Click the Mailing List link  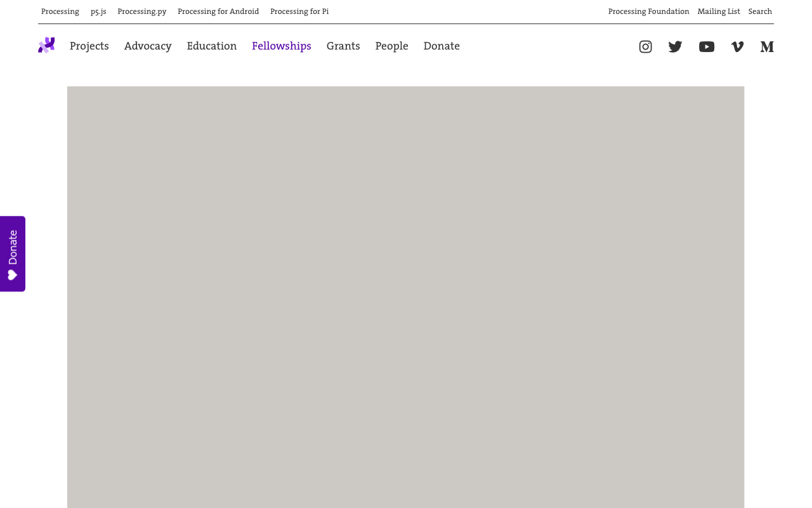(719, 11)
